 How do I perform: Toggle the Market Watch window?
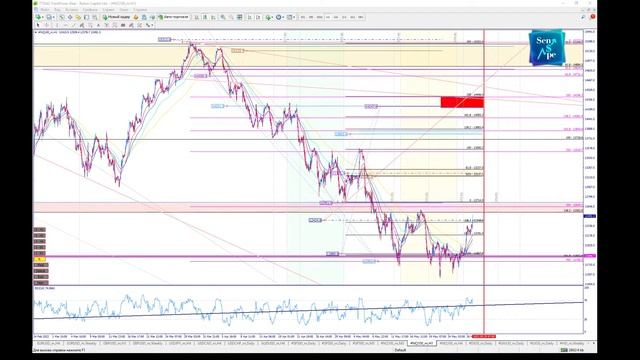62,17
